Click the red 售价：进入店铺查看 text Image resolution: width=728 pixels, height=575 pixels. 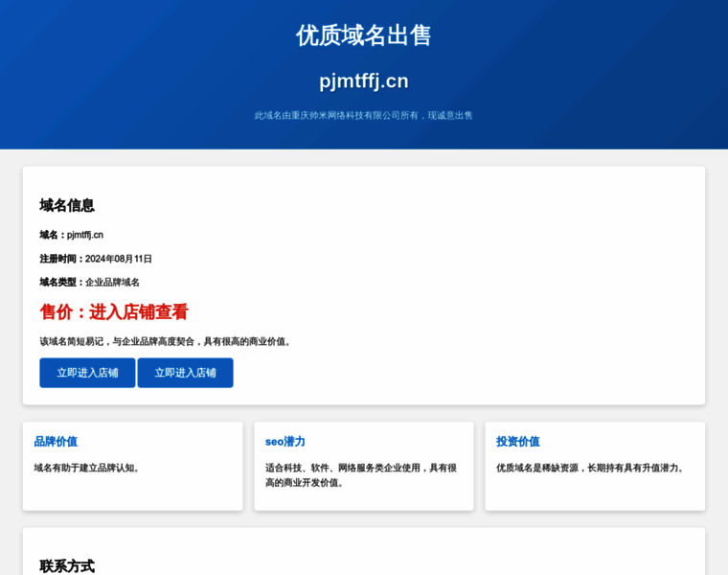tap(114, 312)
